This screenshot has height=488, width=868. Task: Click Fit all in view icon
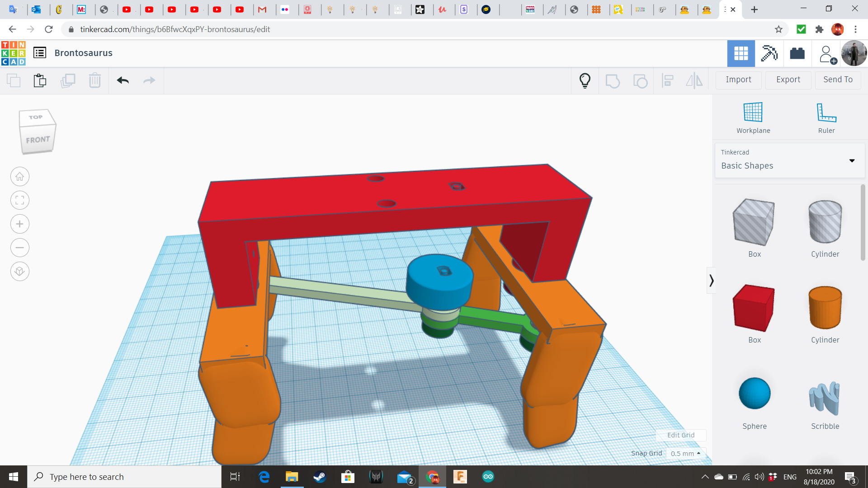20,200
